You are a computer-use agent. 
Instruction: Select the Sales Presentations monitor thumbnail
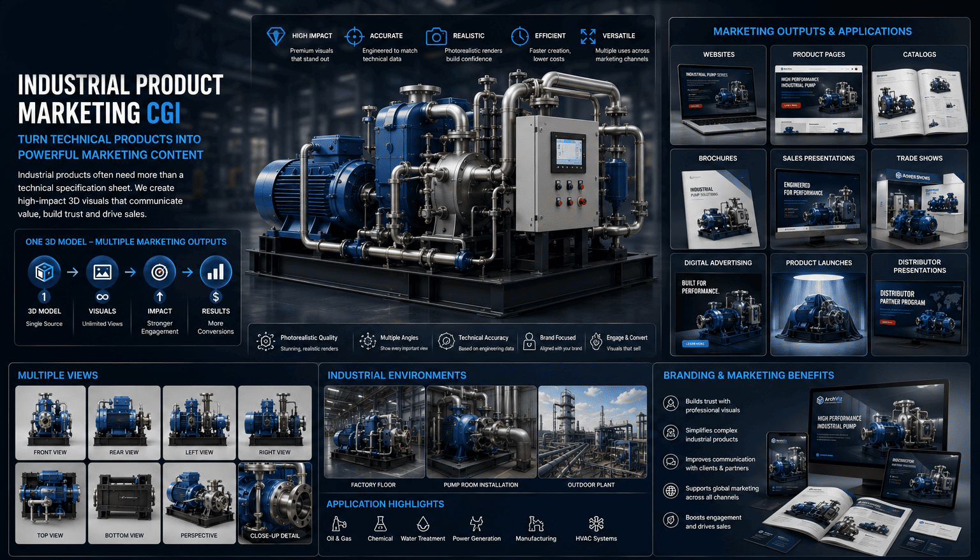[819, 207]
